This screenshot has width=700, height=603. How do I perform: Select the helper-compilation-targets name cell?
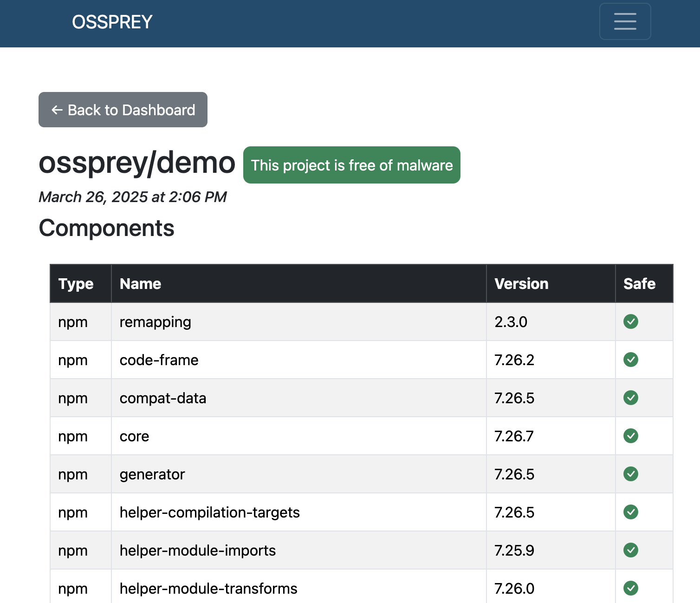[x=299, y=512]
